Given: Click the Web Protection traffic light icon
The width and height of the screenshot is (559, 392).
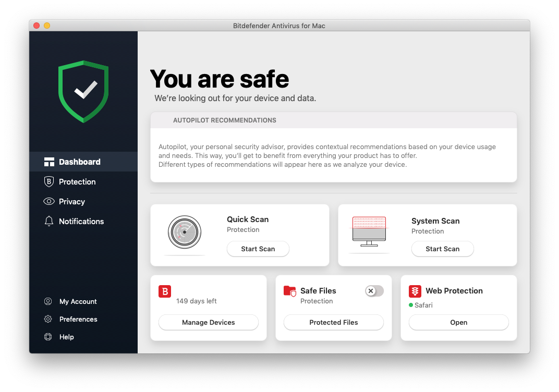Looking at the screenshot, I should click(415, 291).
